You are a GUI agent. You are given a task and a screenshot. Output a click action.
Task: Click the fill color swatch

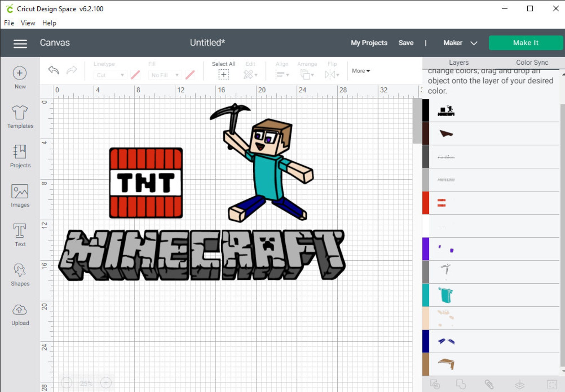(x=190, y=75)
